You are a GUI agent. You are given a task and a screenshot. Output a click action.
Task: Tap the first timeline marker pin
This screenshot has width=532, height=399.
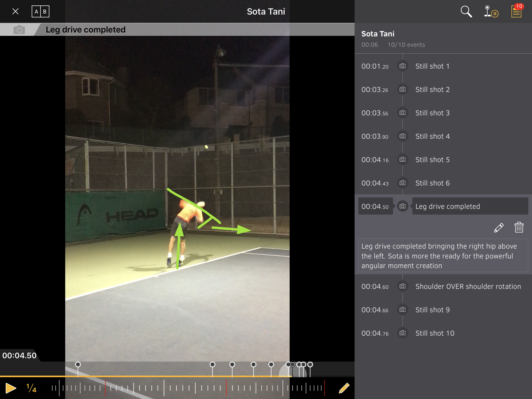(78, 364)
